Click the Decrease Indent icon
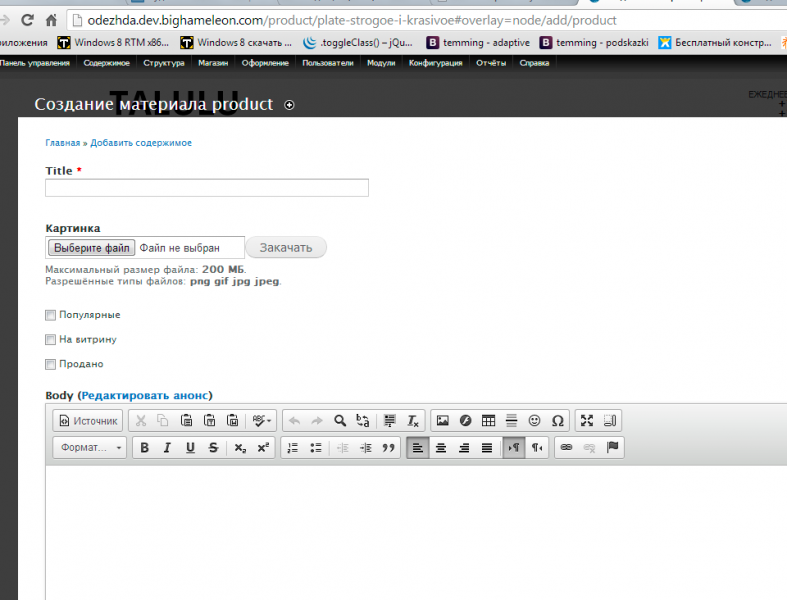The image size is (787, 600). (343, 447)
